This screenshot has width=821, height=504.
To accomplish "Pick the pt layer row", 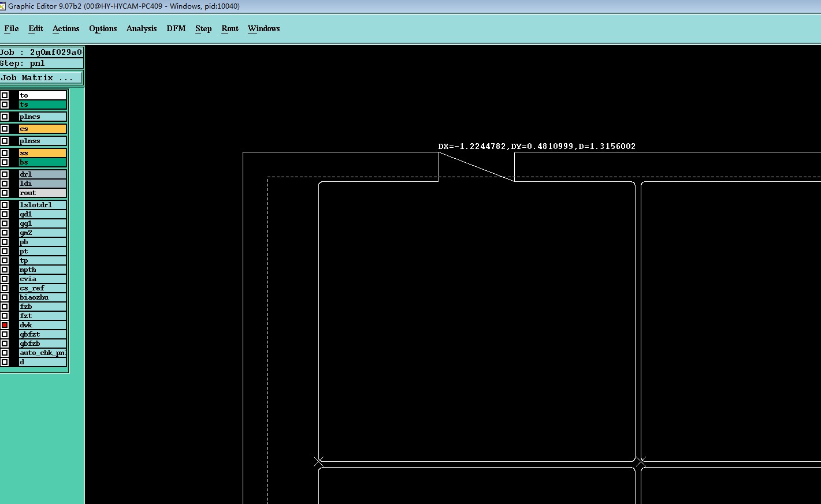I will [x=43, y=251].
